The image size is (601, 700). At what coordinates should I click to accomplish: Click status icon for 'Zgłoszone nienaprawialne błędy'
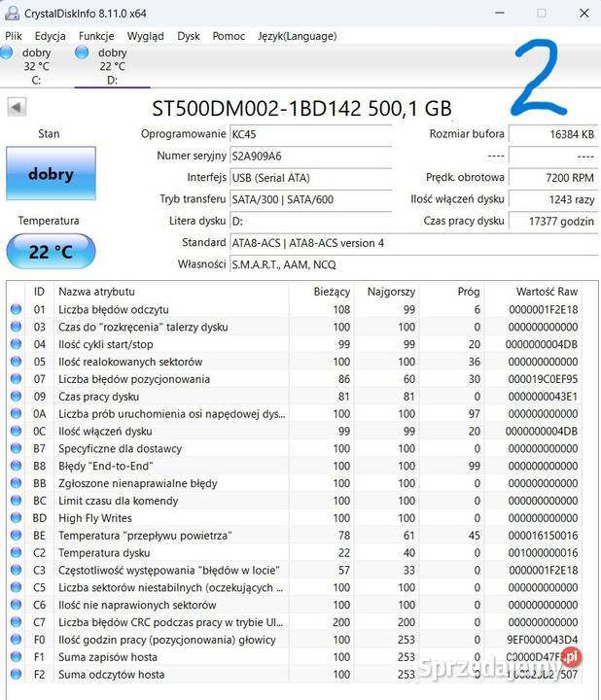coord(17,482)
